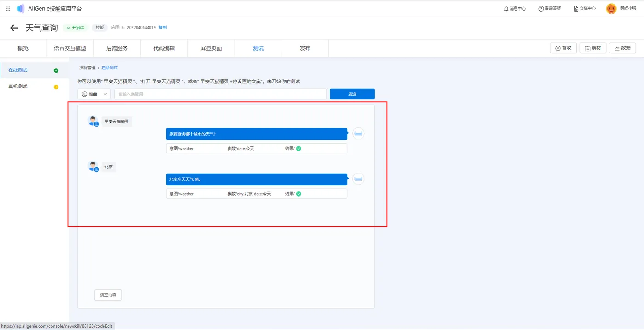Click the AliGenie logo icon
Image resolution: width=644 pixels, height=330 pixels.
click(20, 9)
